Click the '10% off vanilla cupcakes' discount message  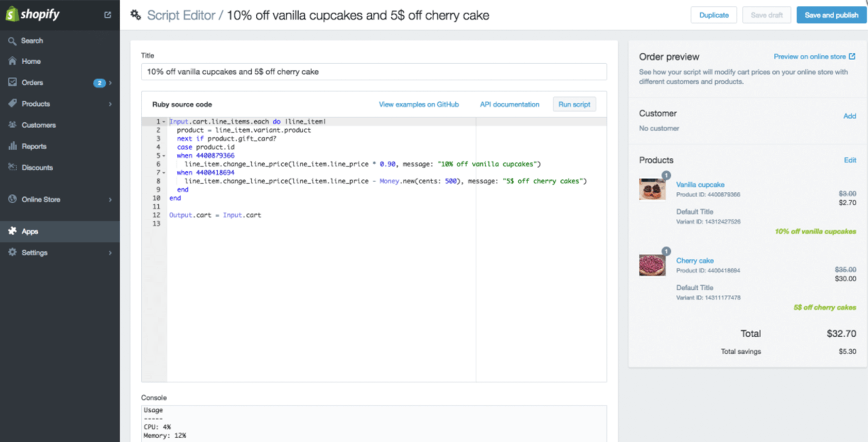(x=815, y=231)
